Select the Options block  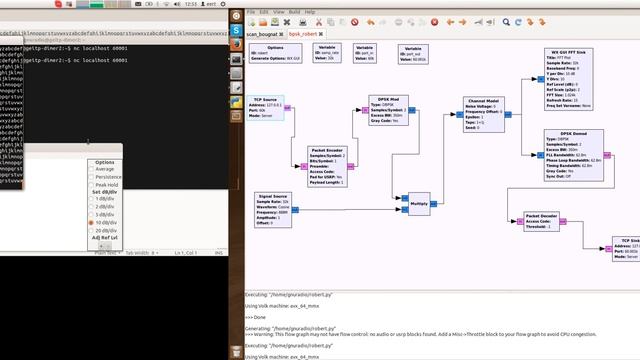276,53
